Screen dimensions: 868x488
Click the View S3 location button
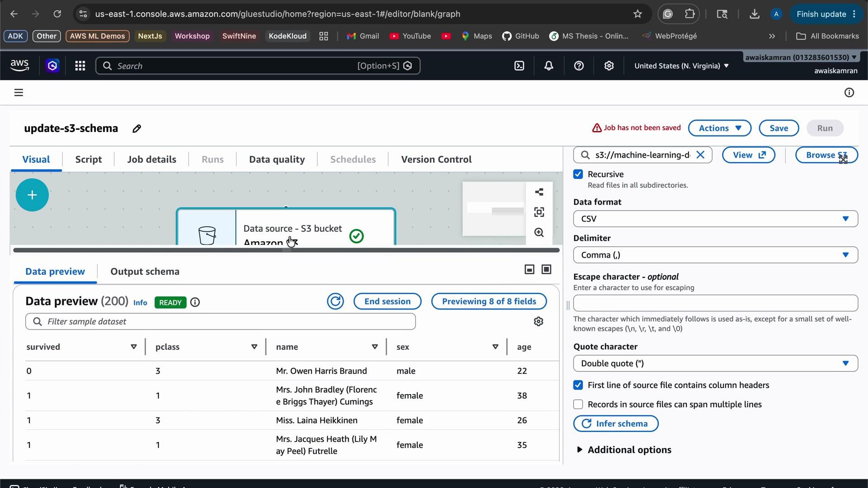click(749, 155)
